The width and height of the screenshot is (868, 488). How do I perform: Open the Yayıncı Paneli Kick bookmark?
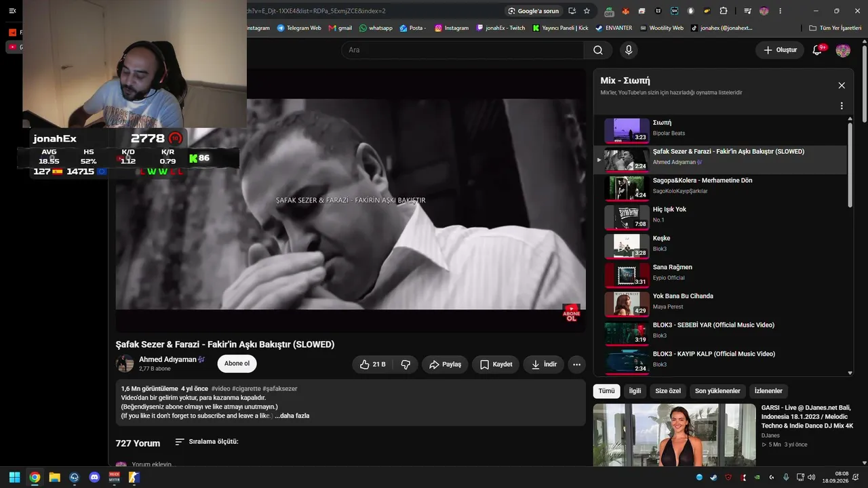(560, 28)
